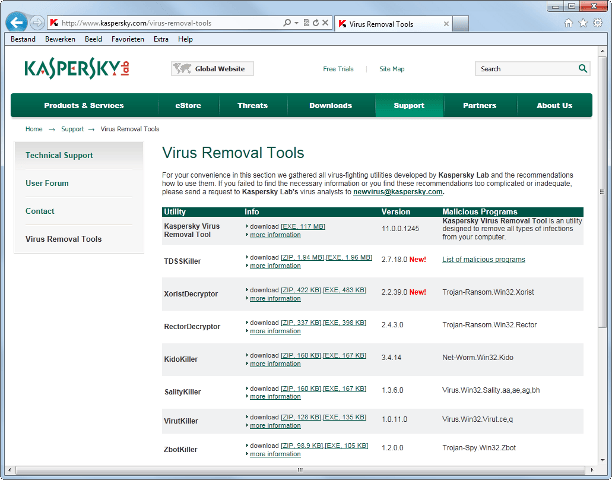Download the TDSSKiller ZIP file

tap(302, 258)
